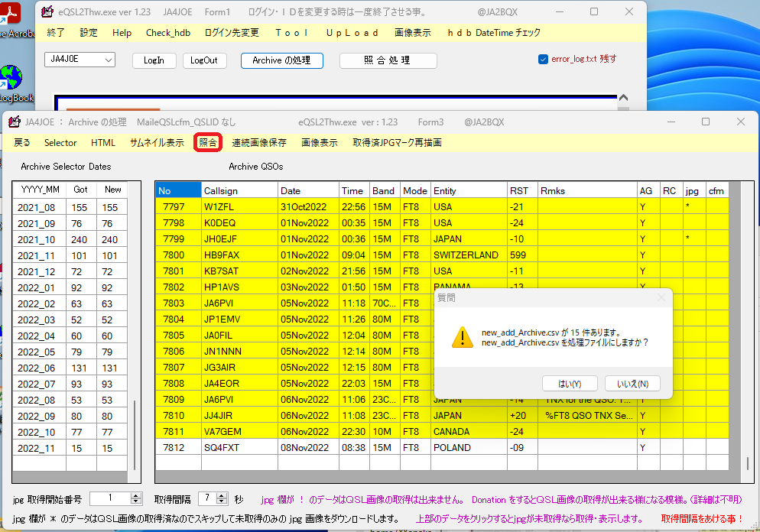Open the Acrobat Reader shortcut on the desktop

pyautogui.click(x=10, y=13)
